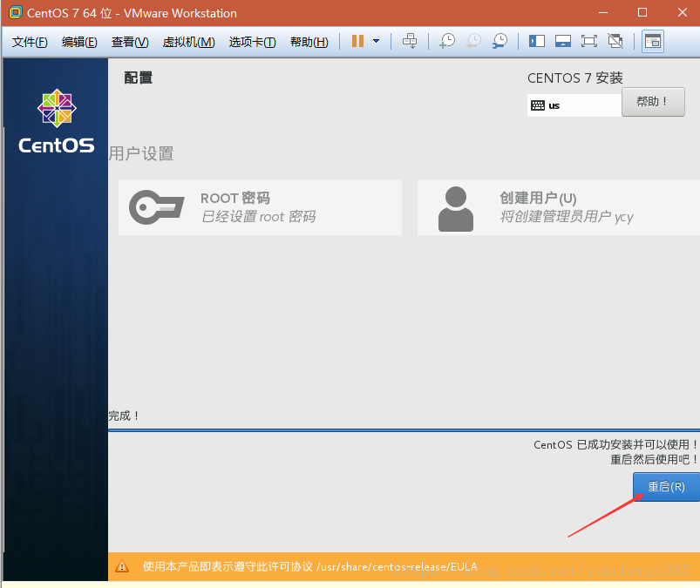Viewport: 700px width, 588px height.
Task: Open the 编辑(E) menu
Action: [x=79, y=42]
